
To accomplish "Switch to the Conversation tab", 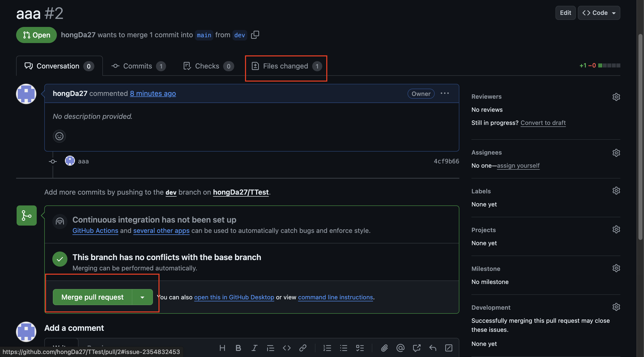I will [x=59, y=66].
